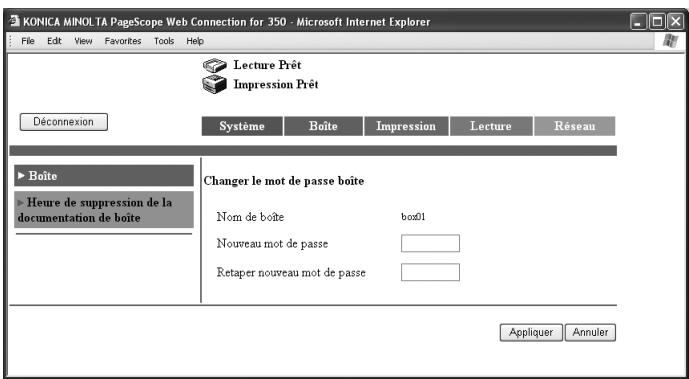The width and height of the screenshot is (689, 379).
Task: Maximize the Internet Explorer window
Action: pyautogui.click(x=658, y=22)
